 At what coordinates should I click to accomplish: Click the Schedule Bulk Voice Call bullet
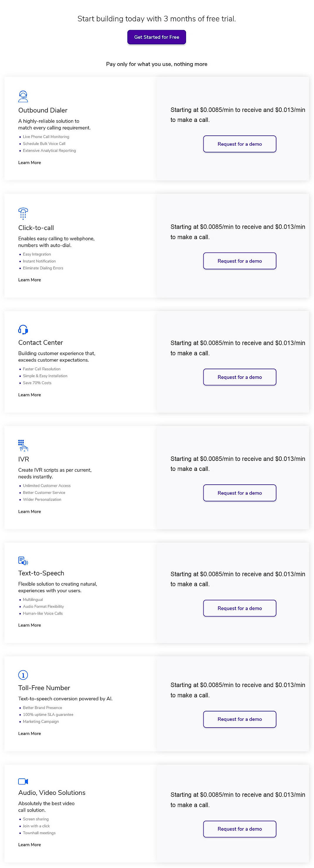click(x=44, y=144)
